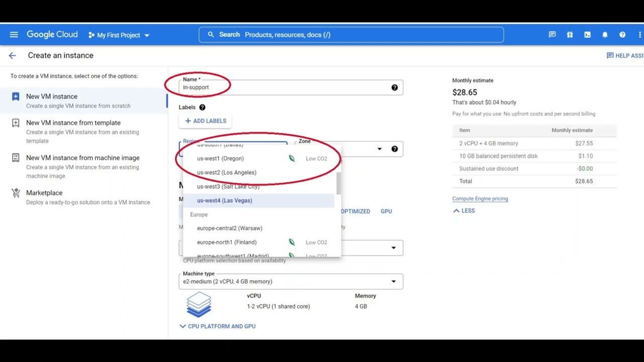Choose us-west4 (Las Vegas) region
The height and width of the screenshot is (362, 644).
tap(259, 201)
